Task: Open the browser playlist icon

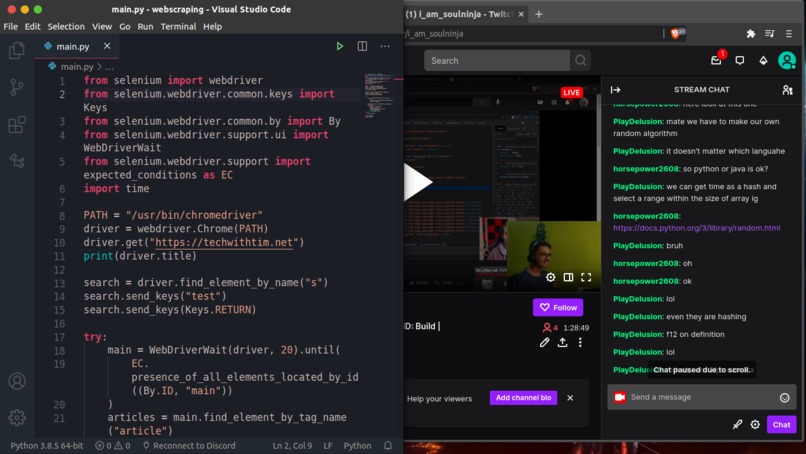Action: point(770,34)
